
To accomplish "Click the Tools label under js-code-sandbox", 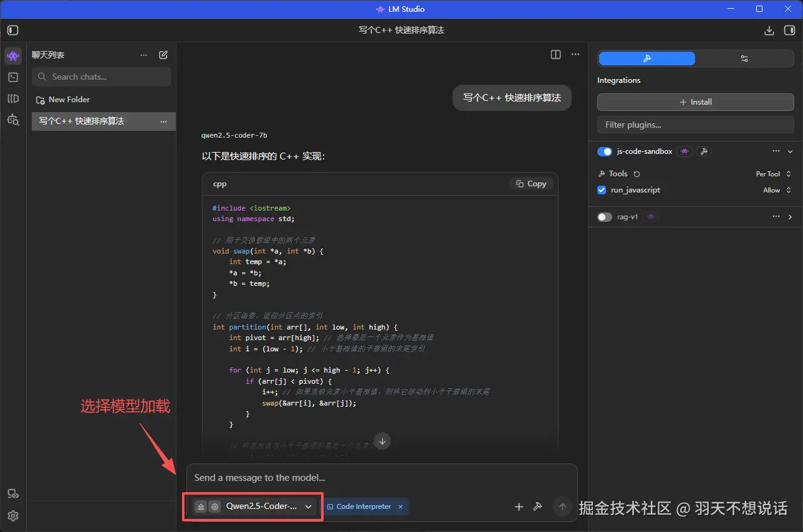I will coord(618,174).
